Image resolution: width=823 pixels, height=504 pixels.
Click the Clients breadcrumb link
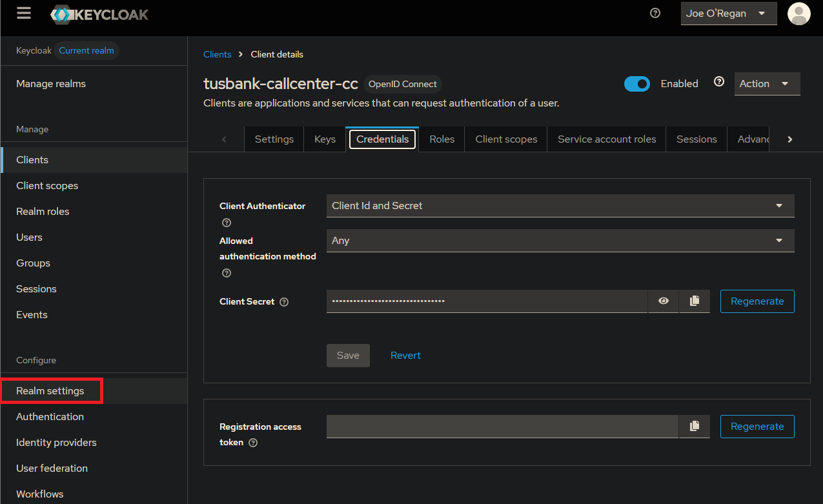(217, 54)
